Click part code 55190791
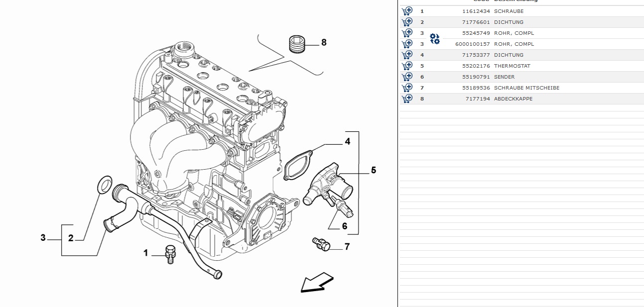The image size is (644, 307). [x=476, y=77]
